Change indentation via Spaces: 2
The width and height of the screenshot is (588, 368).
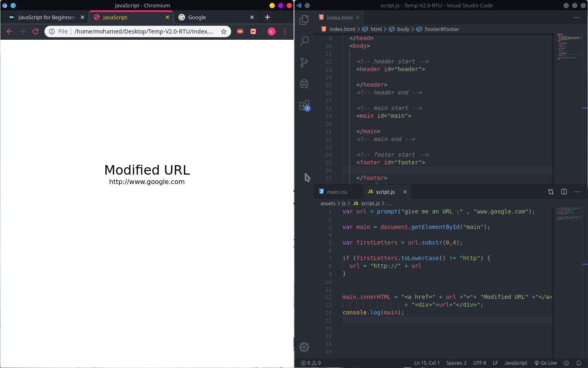pos(456,363)
